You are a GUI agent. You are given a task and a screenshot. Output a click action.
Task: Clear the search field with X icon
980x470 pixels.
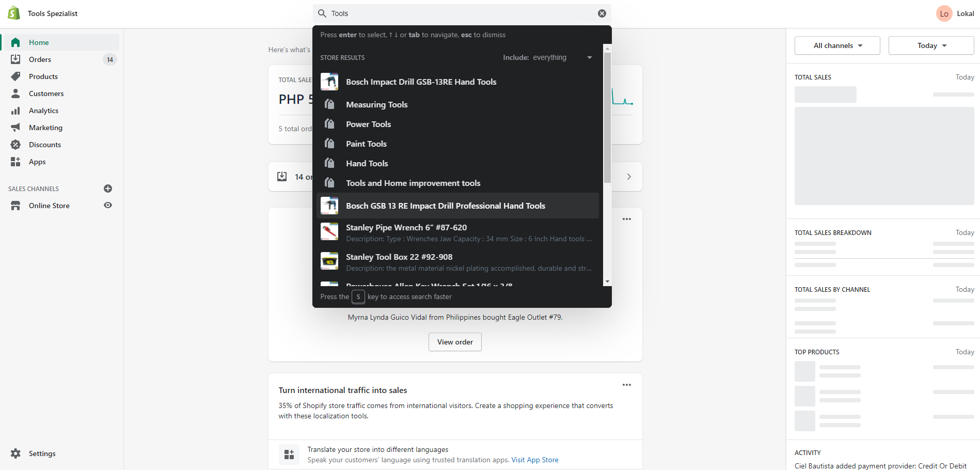click(x=602, y=13)
